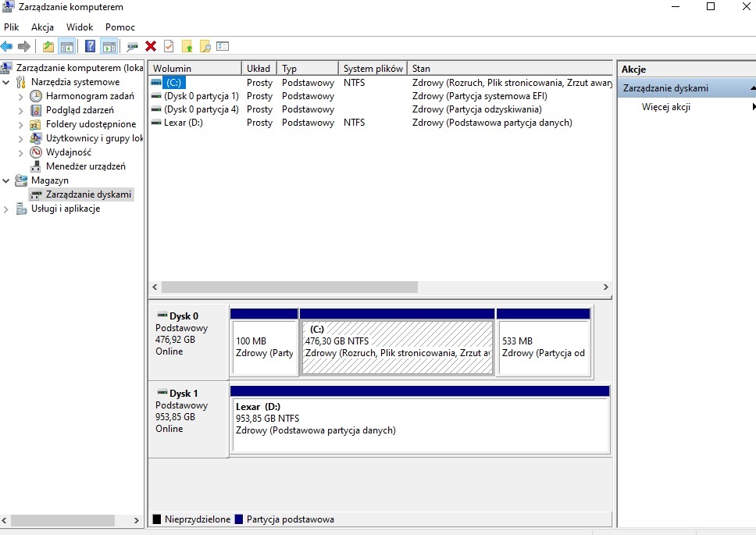
Task: Click the red X delete toolbar icon
Action: coord(151,47)
